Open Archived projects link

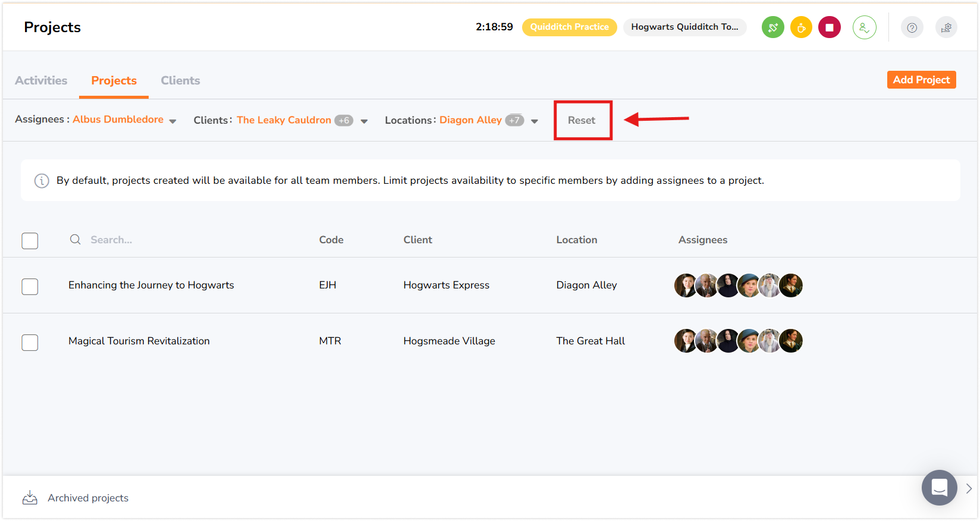(88, 498)
